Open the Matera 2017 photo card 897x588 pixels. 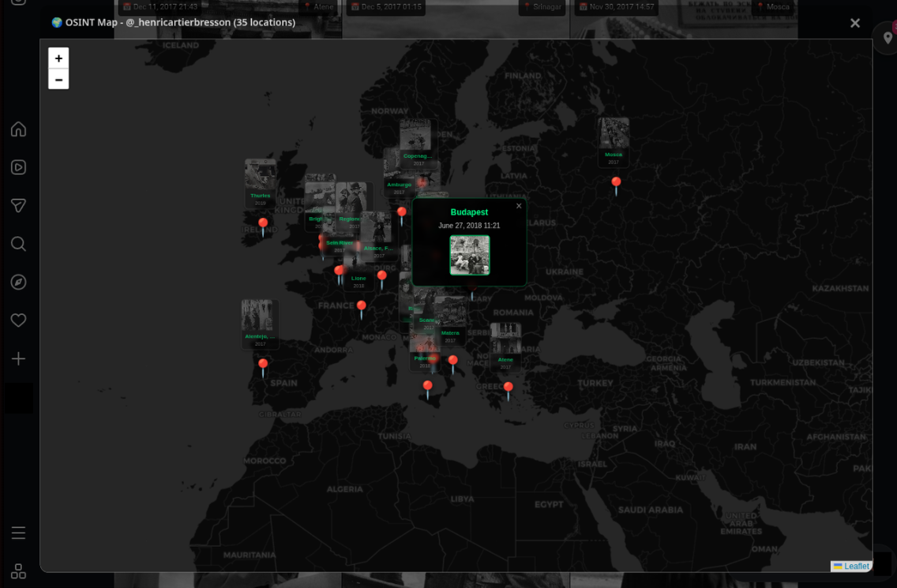(x=450, y=322)
